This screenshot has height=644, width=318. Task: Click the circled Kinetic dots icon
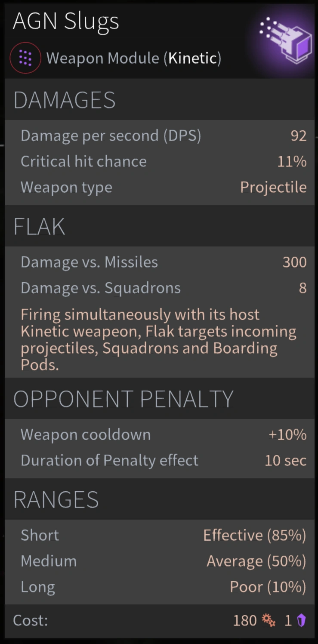click(25, 58)
